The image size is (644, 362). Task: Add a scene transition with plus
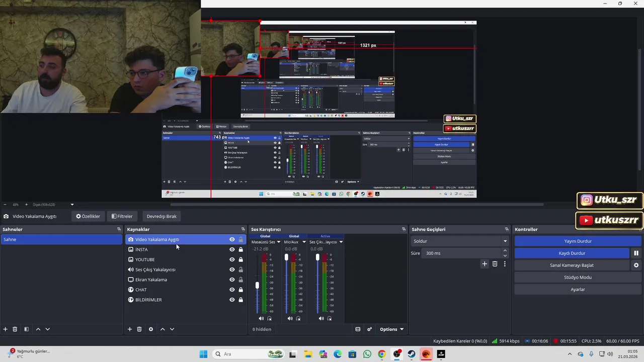pos(485,264)
